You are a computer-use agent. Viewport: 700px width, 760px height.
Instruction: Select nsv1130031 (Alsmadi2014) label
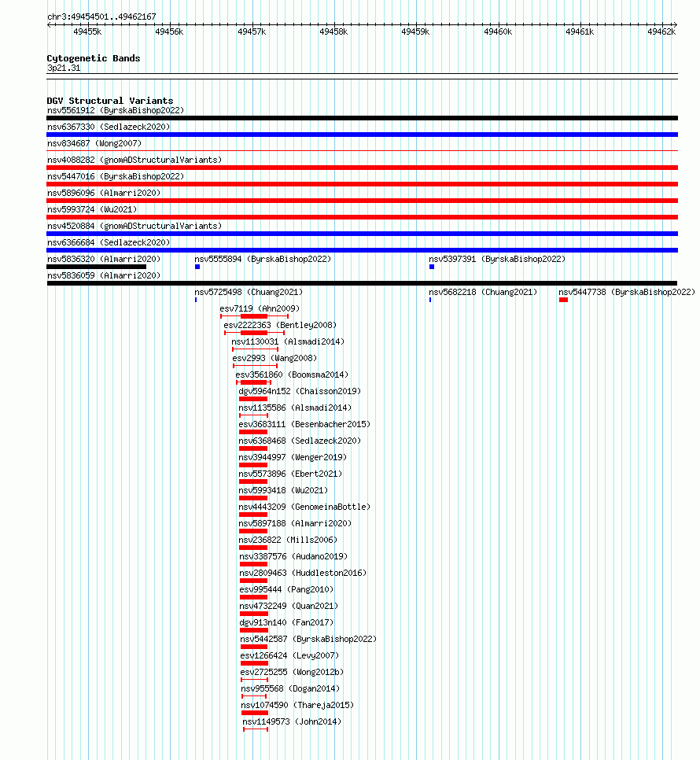point(288,341)
